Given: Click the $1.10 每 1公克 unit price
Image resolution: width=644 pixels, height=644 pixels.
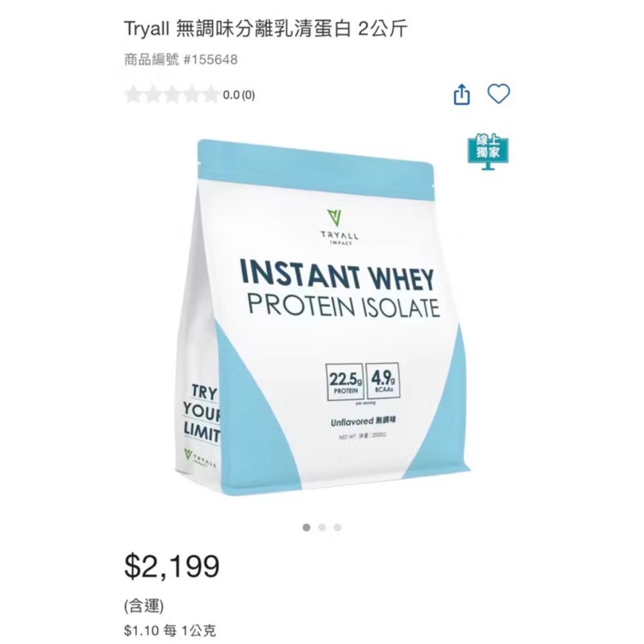Looking at the screenshot, I should tap(170, 630).
